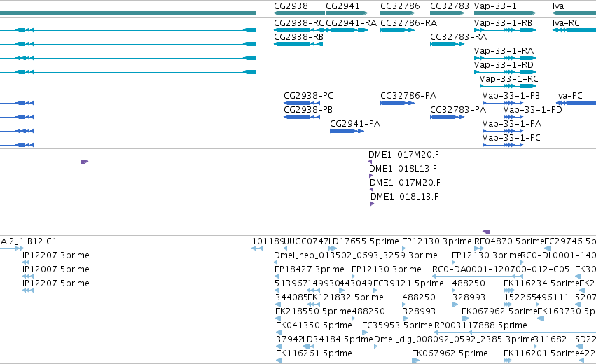Click feature 311682
This screenshot has height=364, width=596.
click(x=550, y=339)
